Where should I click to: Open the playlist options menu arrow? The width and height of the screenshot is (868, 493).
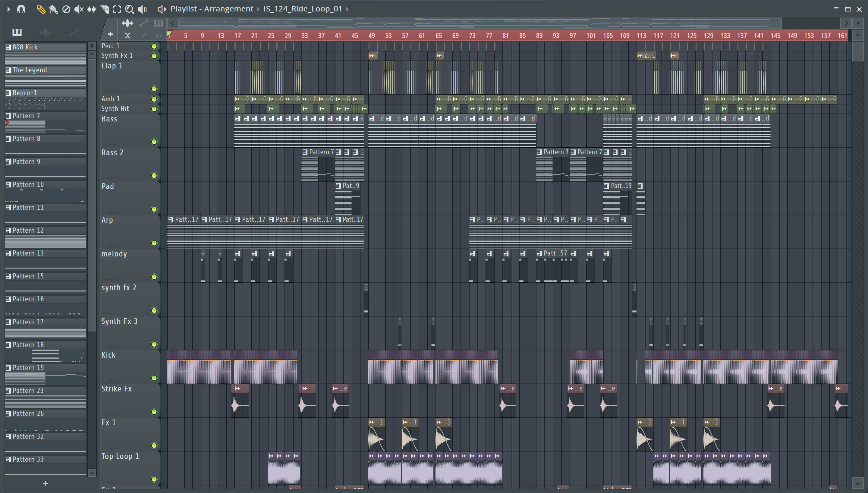[9, 9]
